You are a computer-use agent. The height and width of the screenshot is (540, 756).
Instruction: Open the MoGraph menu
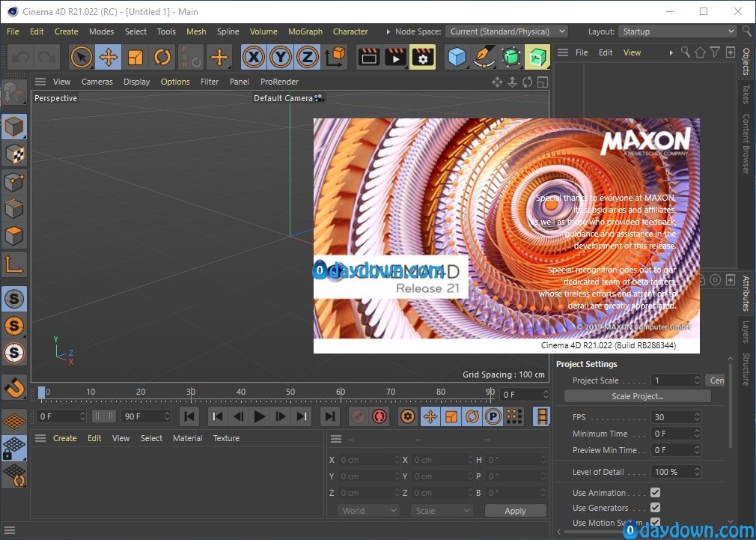[305, 31]
